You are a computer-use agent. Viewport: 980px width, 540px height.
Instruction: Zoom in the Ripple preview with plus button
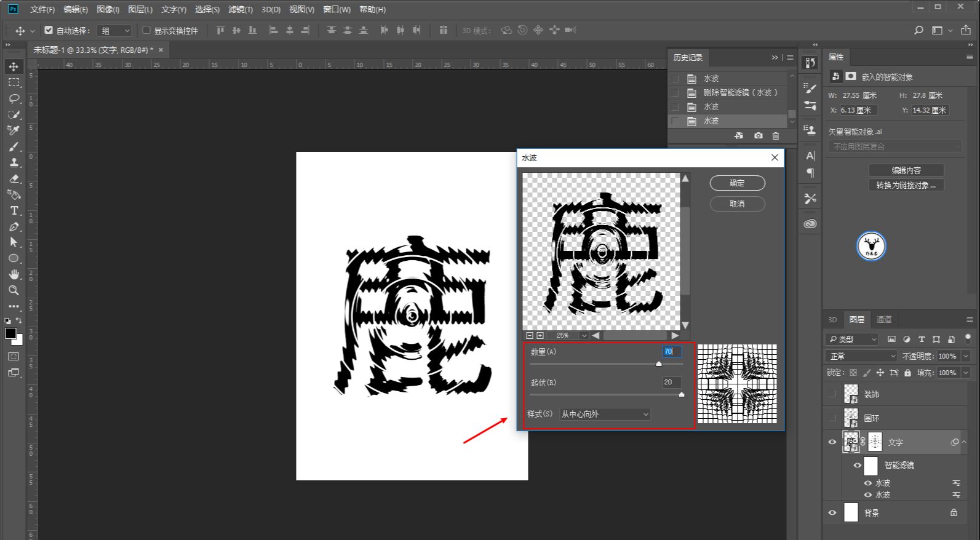(540, 335)
